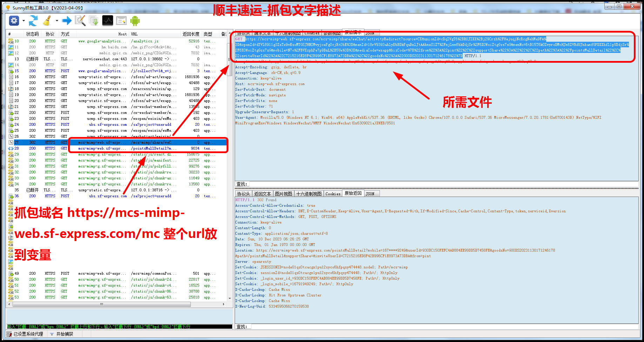Image resolution: width=644 pixels, height=342 pixels.
Task: Click the green Android robot icon
Action: point(135,21)
